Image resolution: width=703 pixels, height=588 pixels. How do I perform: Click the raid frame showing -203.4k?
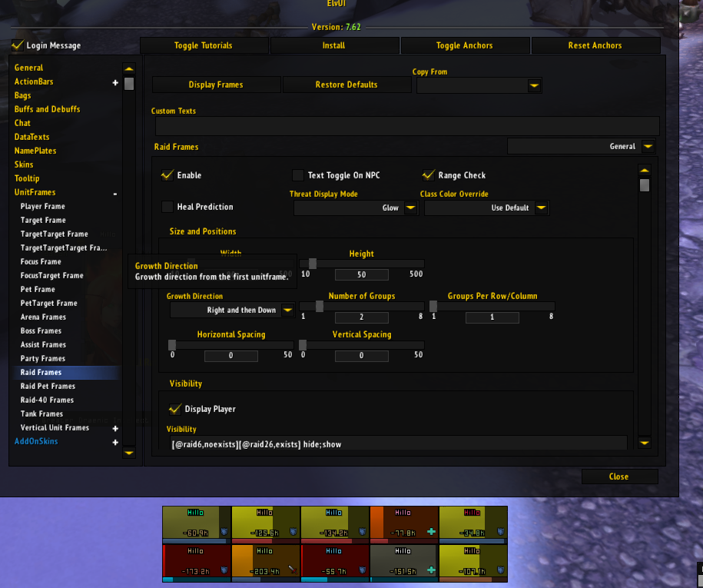point(265,563)
